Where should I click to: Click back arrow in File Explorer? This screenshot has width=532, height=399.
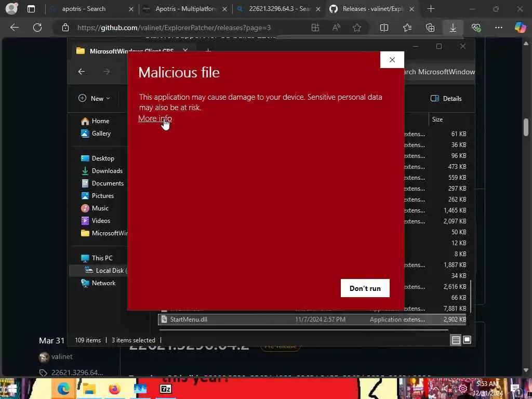[x=82, y=72]
